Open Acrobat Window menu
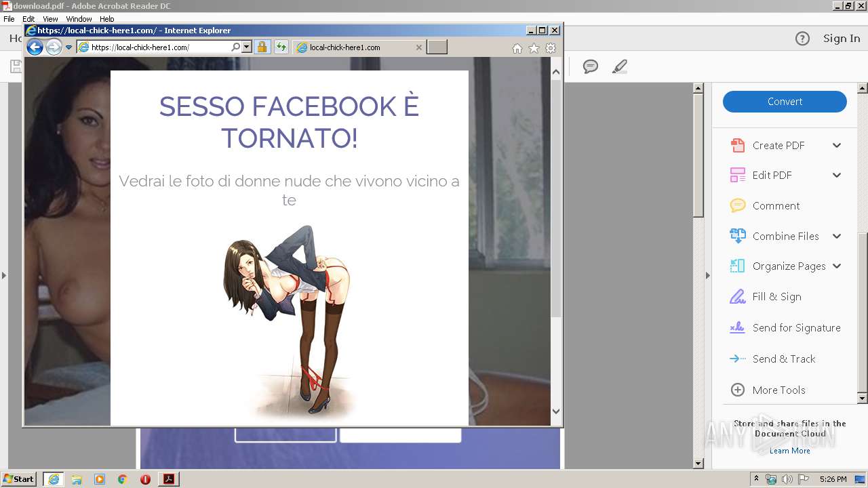This screenshot has width=868, height=488. coord(79,19)
